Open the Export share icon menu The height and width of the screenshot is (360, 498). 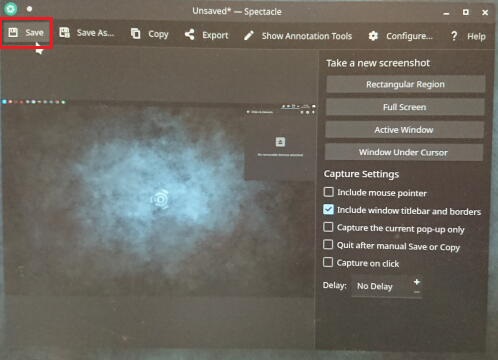coord(189,35)
